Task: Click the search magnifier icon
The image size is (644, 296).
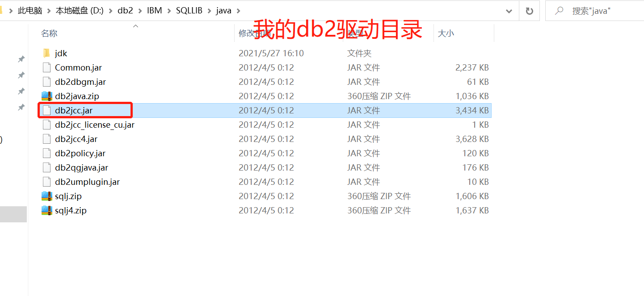Action: [559, 11]
